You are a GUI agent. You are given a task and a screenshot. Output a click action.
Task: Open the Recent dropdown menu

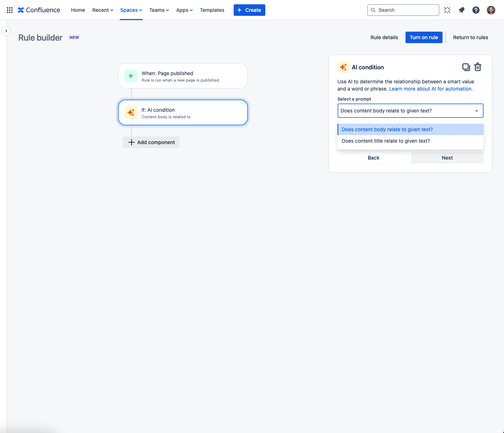103,10
